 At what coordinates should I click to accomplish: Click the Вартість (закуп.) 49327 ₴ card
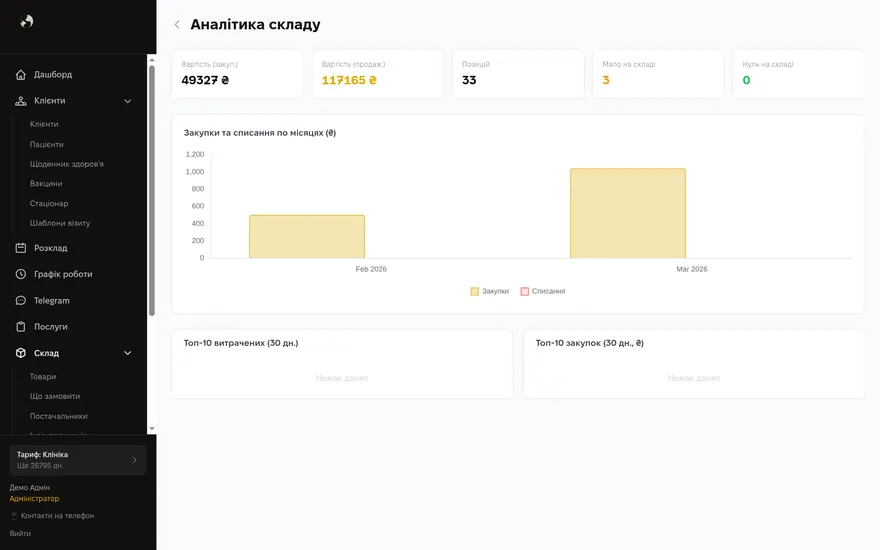[237, 74]
